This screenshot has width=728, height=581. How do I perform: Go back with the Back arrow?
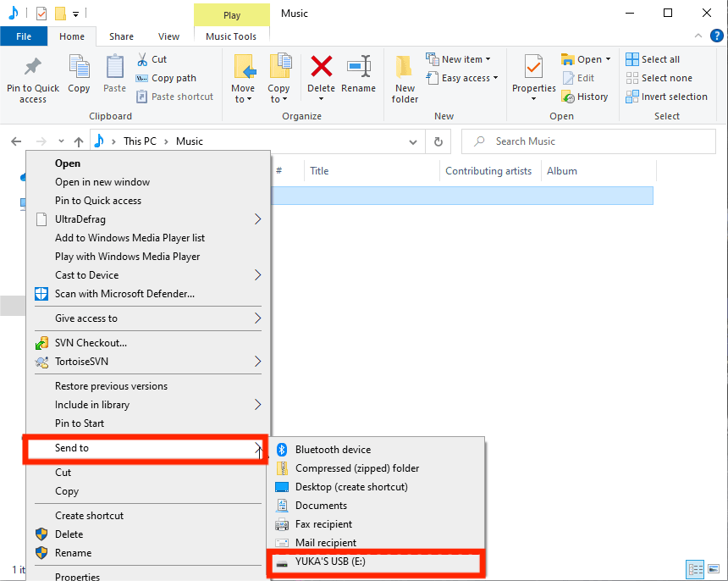click(x=16, y=141)
